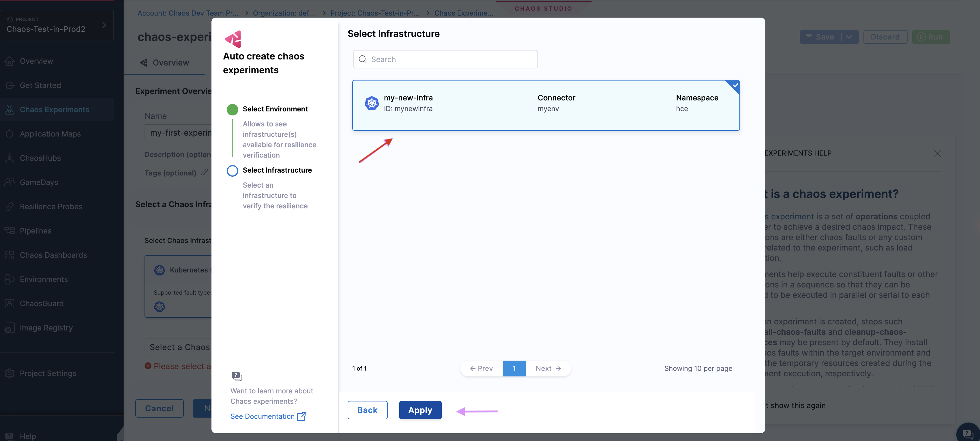Click the Apply button

point(420,410)
